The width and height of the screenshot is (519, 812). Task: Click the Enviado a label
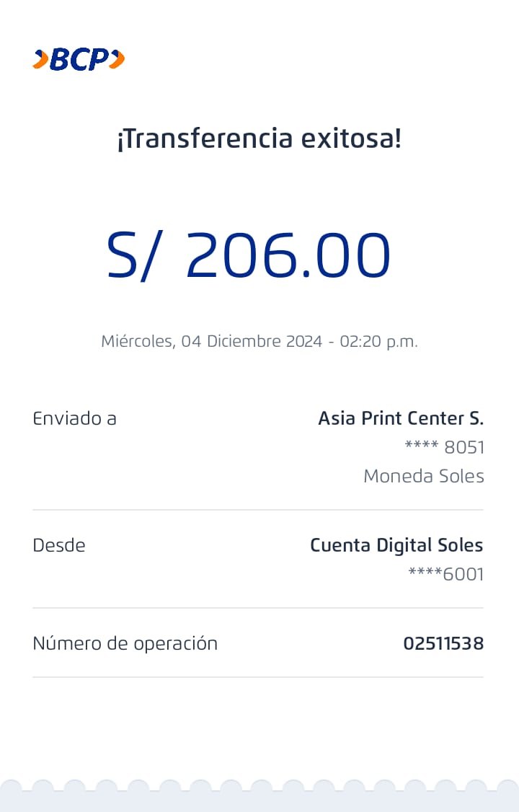(74, 418)
